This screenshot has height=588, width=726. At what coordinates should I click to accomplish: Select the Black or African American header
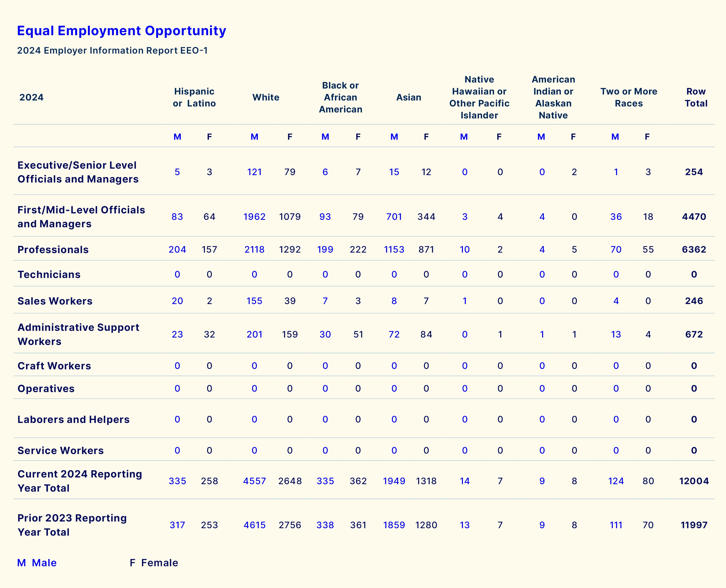(340, 97)
